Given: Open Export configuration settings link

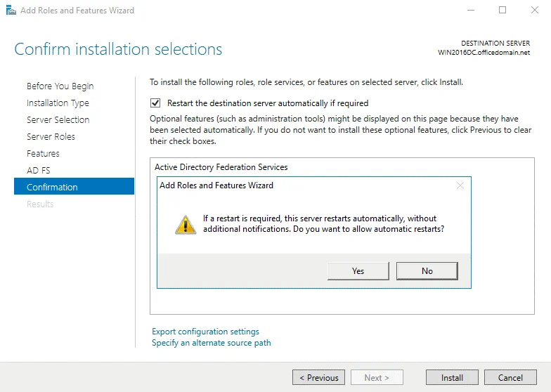Looking at the screenshot, I should click(x=205, y=332).
